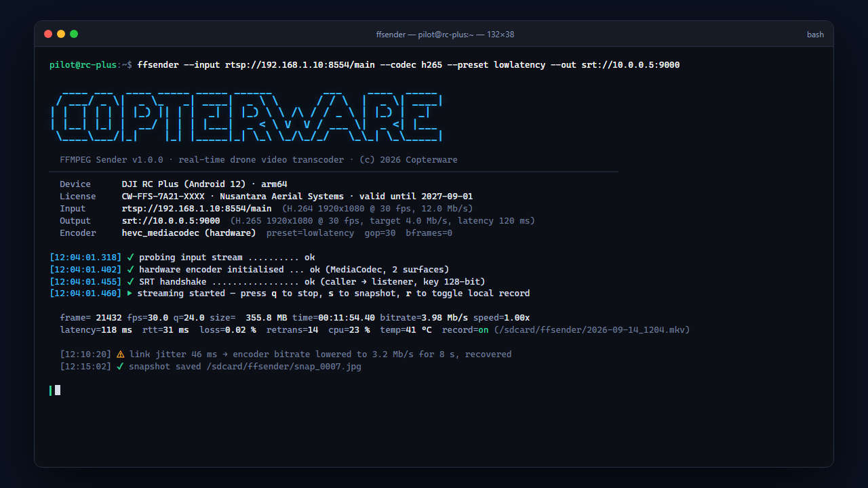
Task: Click the encoder name hevc_mediacodec (hardware)
Action: click(x=189, y=233)
